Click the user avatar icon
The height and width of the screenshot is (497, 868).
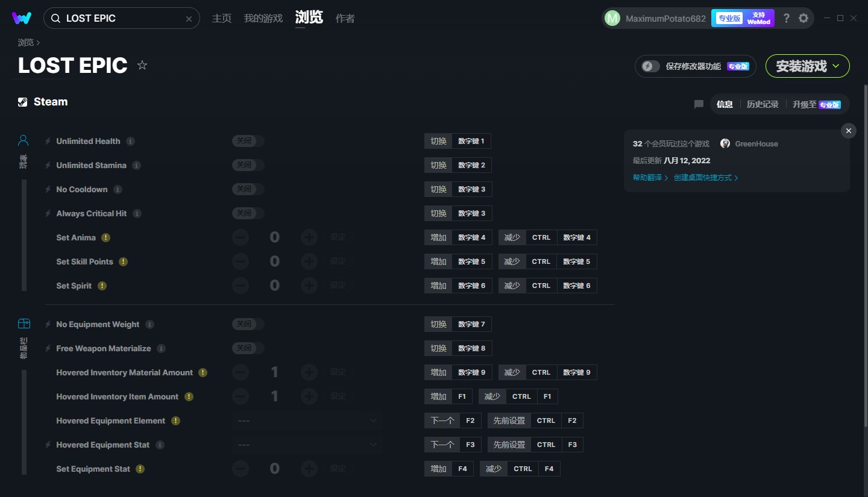click(x=612, y=18)
